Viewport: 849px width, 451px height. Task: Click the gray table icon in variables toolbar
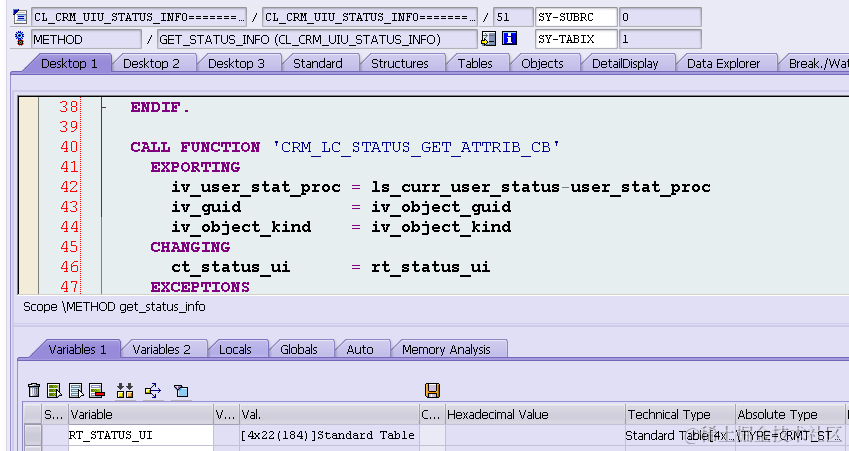click(x=76, y=390)
